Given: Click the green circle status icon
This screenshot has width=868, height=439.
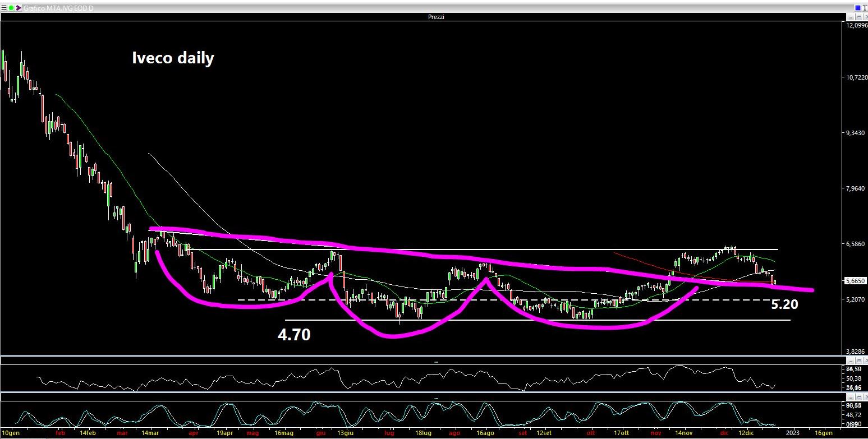Looking at the screenshot, I should [11, 8].
